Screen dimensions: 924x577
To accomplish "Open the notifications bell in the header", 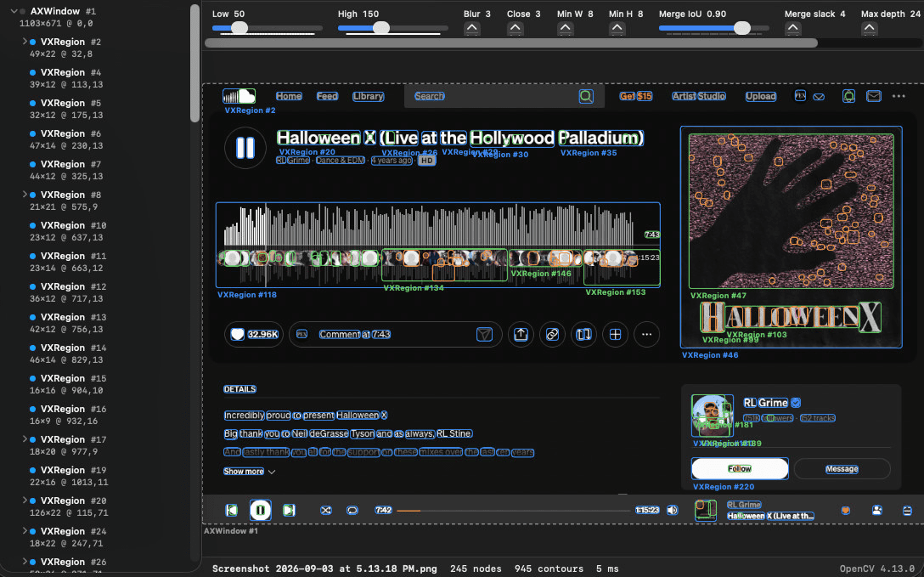I will pos(848,96).
